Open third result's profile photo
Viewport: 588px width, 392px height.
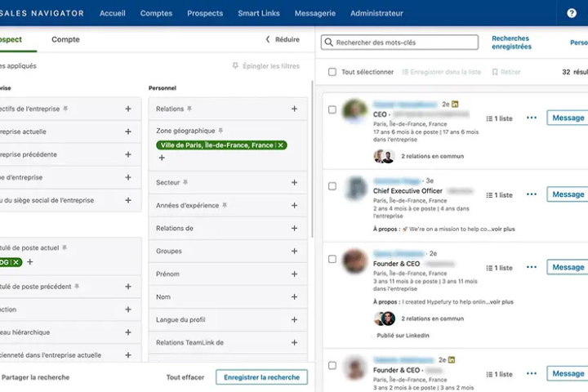pyautogui.click(x=354, y=261)
